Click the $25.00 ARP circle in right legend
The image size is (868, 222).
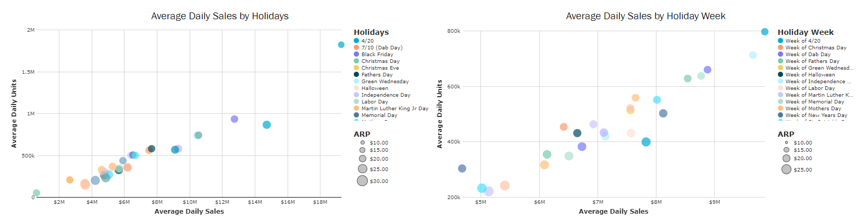click(x=786, y=169)
